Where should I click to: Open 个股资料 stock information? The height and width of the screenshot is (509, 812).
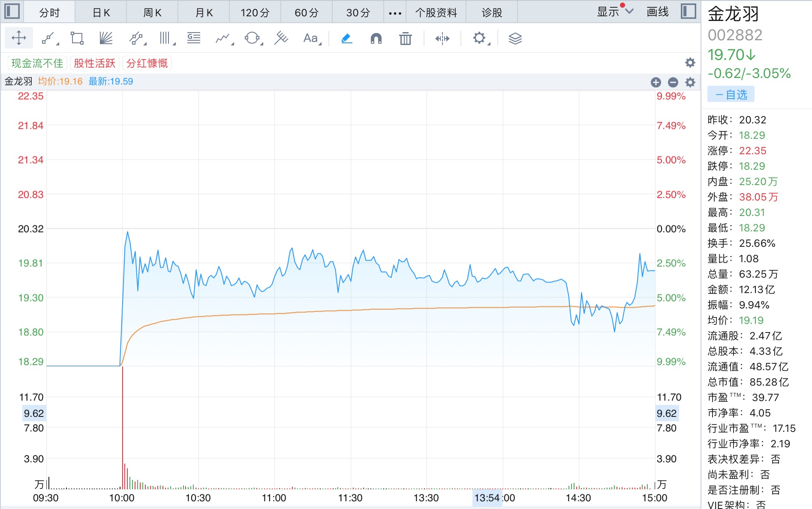point(436,13)
